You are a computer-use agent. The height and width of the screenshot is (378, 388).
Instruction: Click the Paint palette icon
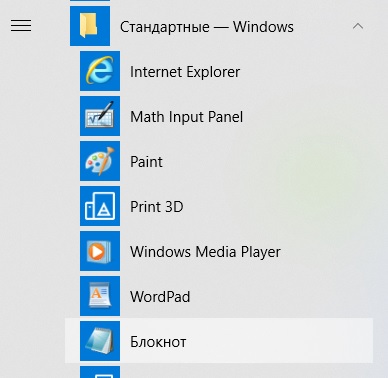pyautogui.click(x=100, y=161)
